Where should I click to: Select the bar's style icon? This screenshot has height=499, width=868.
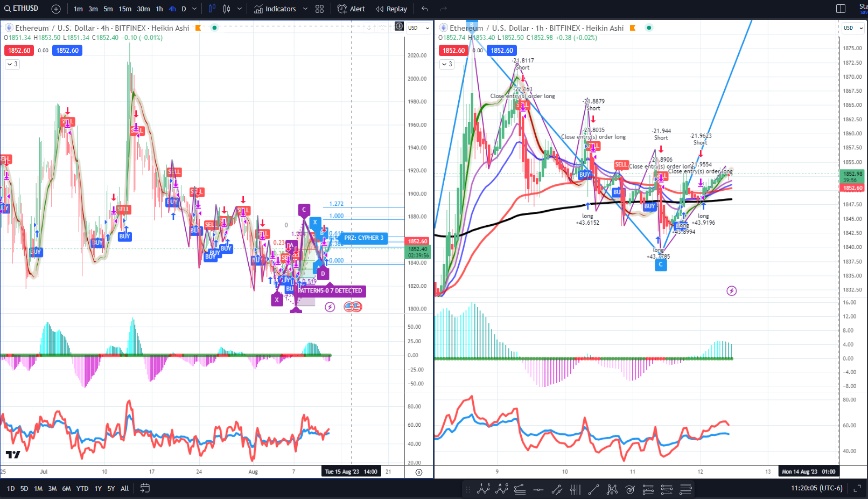click(x=212, y=9)
